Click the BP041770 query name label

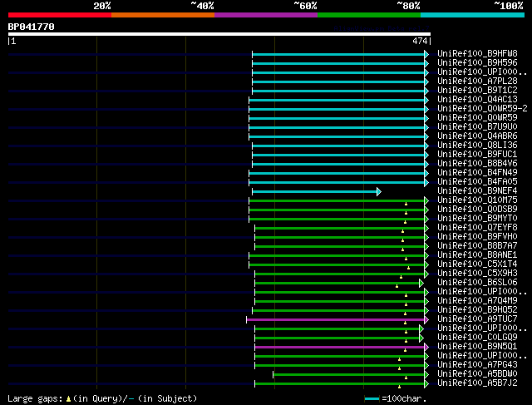point(32,27)
